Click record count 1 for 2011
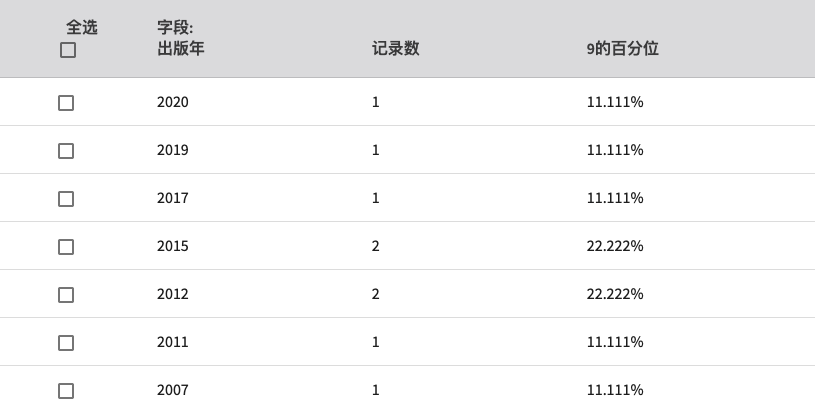Image resolution: width=815 pixels, height=413 pixels. pos(376,342)
